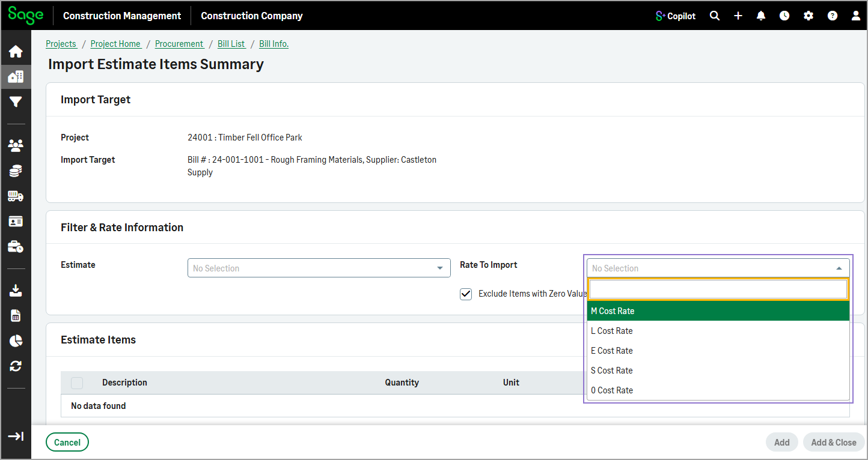Check the select-all box in Estimate Items header
Screen dimensions: 868x460
coord(77,383)
